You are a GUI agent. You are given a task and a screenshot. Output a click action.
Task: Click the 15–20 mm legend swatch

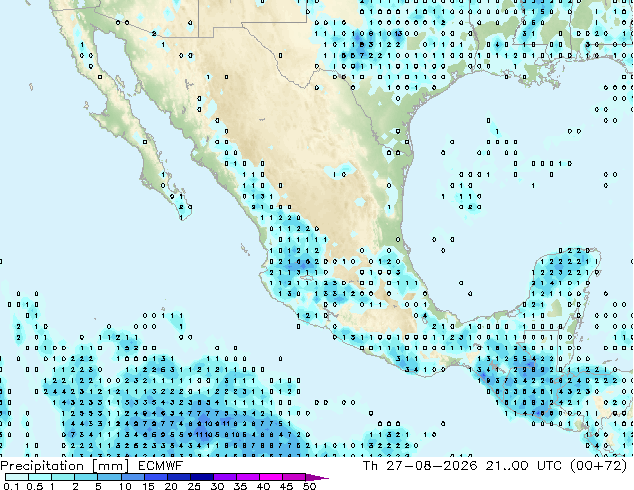pyautogui.click(x=155, y=477)
